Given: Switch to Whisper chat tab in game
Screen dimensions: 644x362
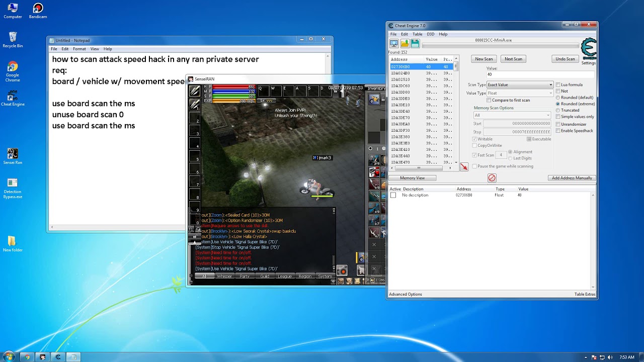Looking at the screenshot, I should point(224,277).
